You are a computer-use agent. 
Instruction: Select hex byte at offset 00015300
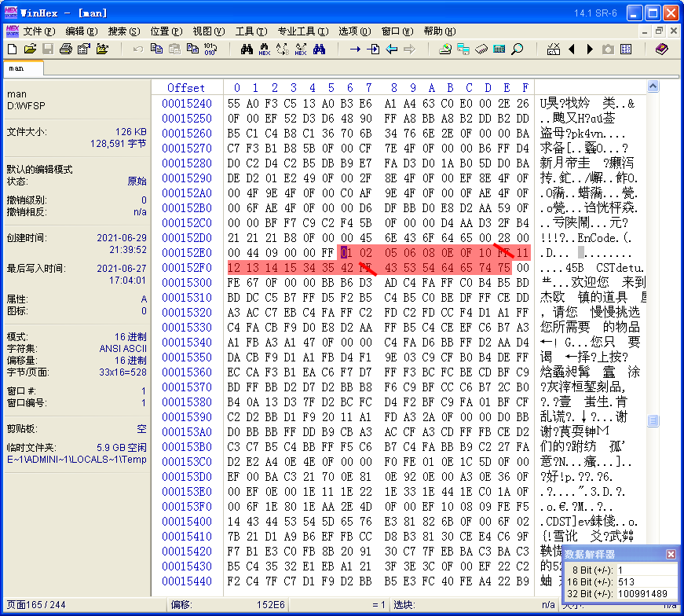pyautogui.click(x=234, y=283)
